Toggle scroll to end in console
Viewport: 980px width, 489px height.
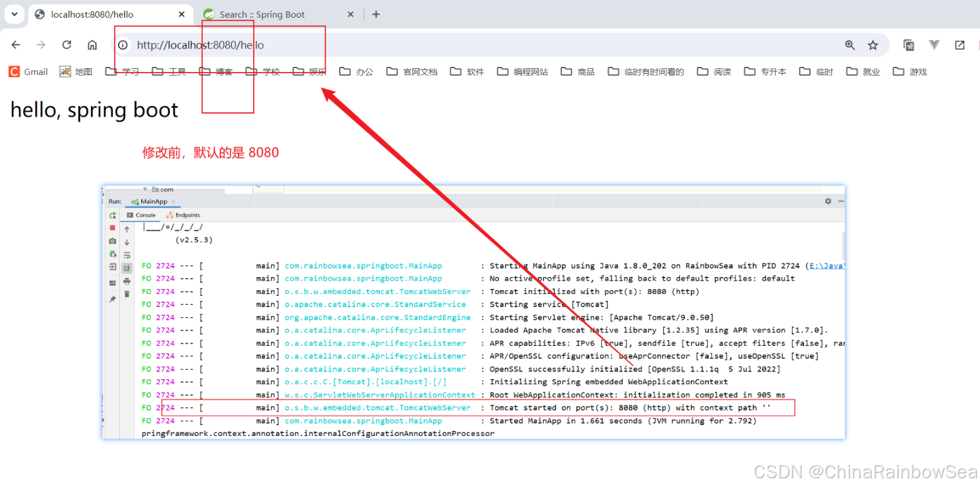[127, 268]
